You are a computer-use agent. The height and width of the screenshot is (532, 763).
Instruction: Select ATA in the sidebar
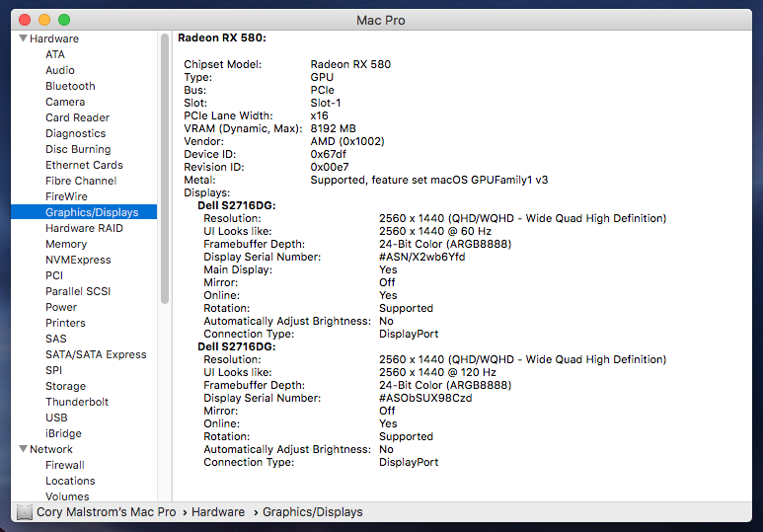pos(55,54)
